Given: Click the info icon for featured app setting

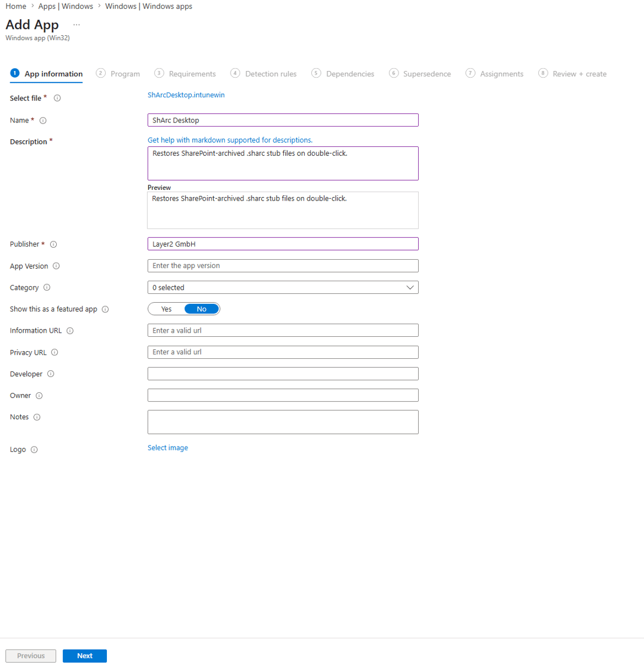Looking at the screenshot, I should 105,309.
